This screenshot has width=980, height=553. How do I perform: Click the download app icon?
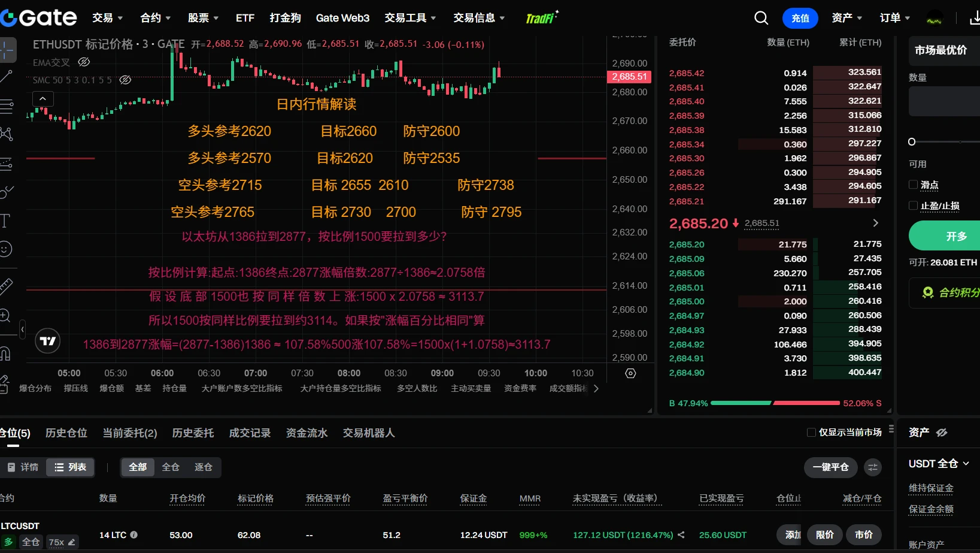point(975,18)
